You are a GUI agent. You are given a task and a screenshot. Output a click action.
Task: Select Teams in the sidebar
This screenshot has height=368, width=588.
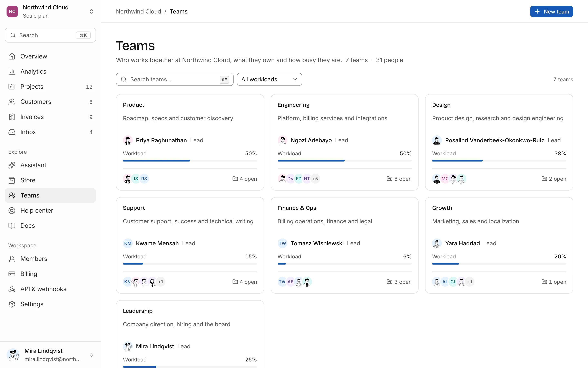coord(50,195)
